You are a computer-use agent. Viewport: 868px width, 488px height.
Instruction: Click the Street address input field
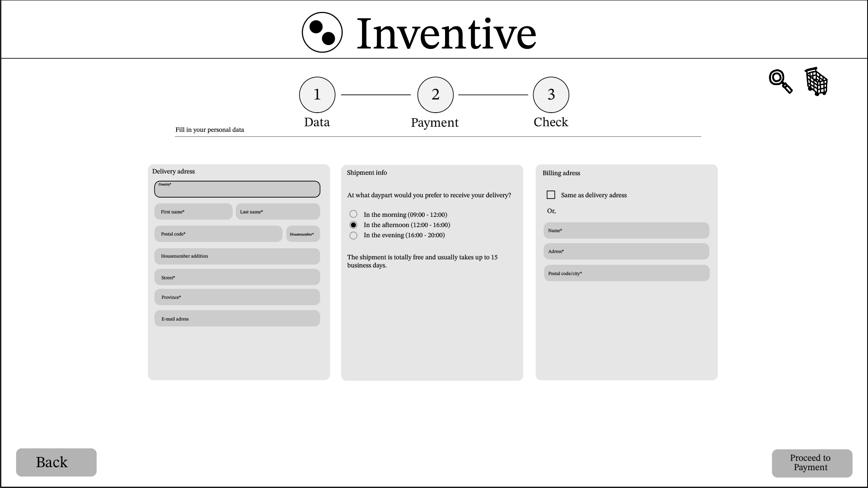coord(237,277)
